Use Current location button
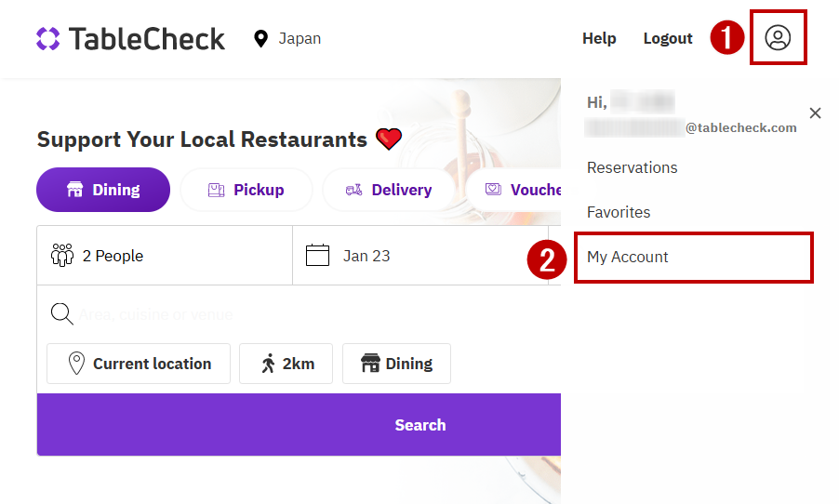Screen dimensions: 839x504 (139, 364)
